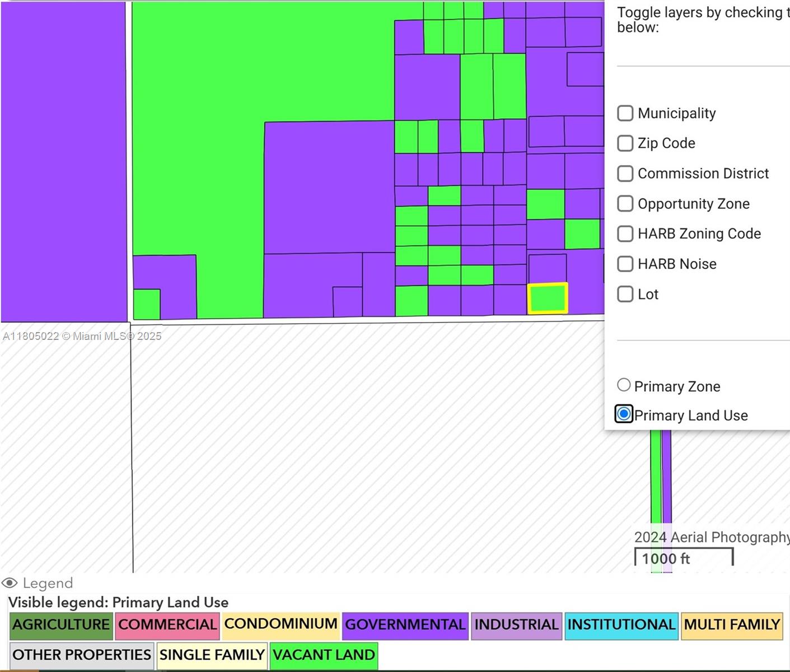Select the Primary Zone radio button
The image size is (790, 672).
point(624,385)
